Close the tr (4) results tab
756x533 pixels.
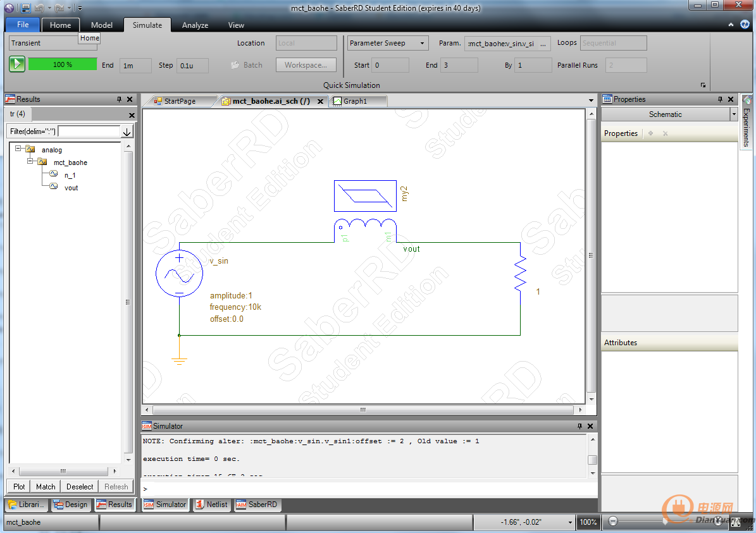[x=132, y=115]
